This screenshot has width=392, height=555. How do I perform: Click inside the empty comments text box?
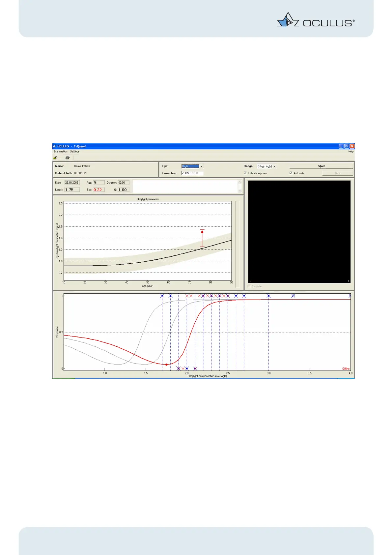pyautogui.click(x=185, y=186)
